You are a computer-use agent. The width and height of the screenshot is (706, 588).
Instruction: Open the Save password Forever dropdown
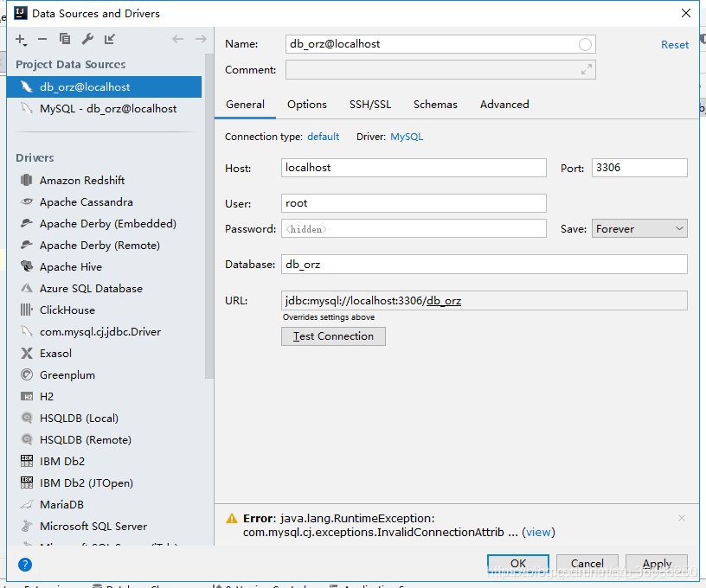[x=639, y=228]
